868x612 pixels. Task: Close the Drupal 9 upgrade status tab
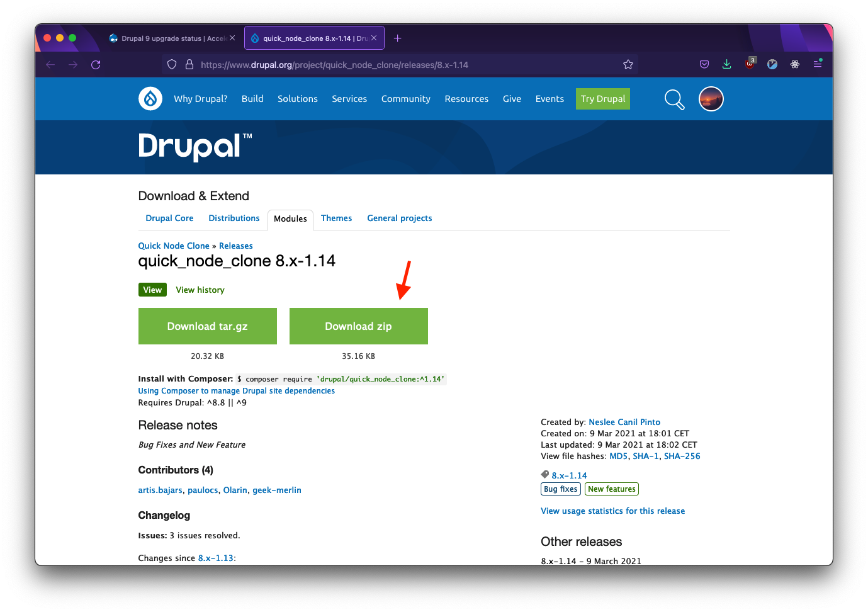point(232,38)
